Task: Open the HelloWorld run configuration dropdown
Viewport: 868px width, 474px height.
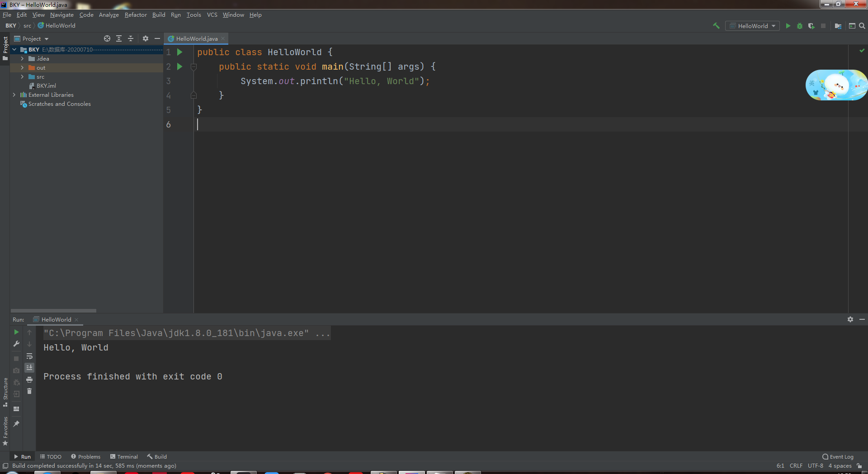Action: coord(752,26)
